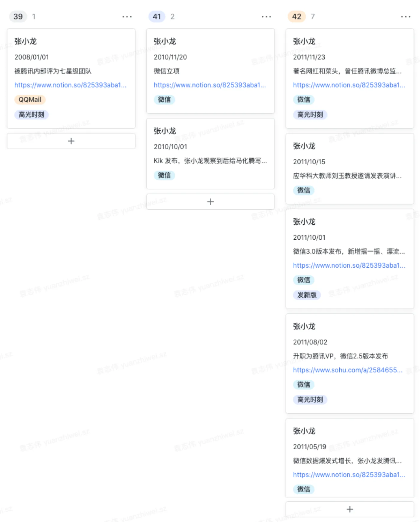
Task: Open the Notion link in the 2011/10/01 card
Action: click(x=349, y=266)
